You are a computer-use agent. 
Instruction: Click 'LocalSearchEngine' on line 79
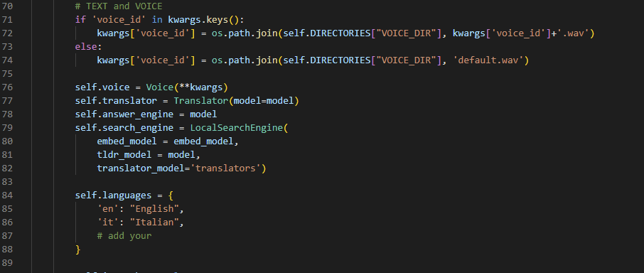click(x=236, y=128)
